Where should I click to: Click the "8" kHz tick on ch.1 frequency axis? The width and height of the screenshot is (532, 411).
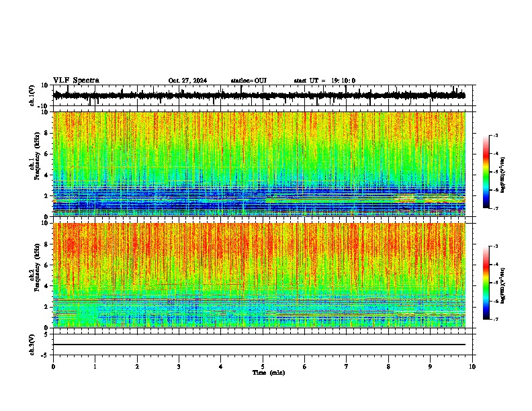46,133
